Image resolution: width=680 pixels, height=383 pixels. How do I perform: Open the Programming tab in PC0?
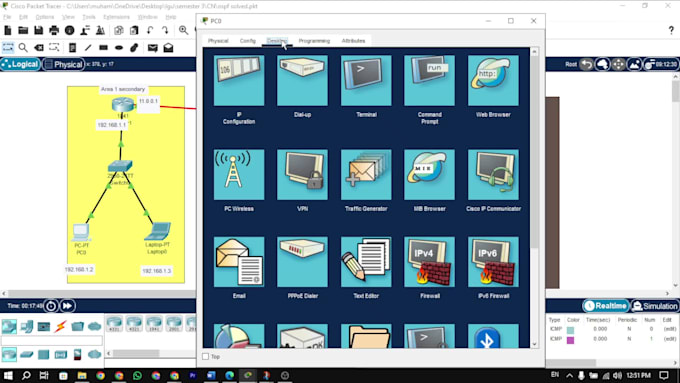click(314, 41)
